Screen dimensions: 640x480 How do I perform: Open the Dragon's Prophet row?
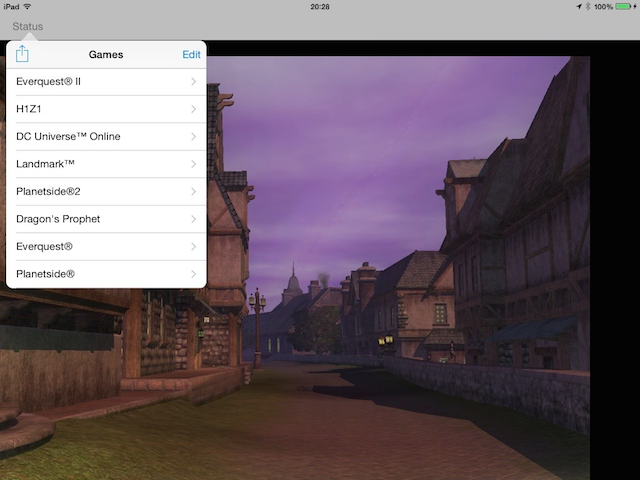[x=106, y=219]
